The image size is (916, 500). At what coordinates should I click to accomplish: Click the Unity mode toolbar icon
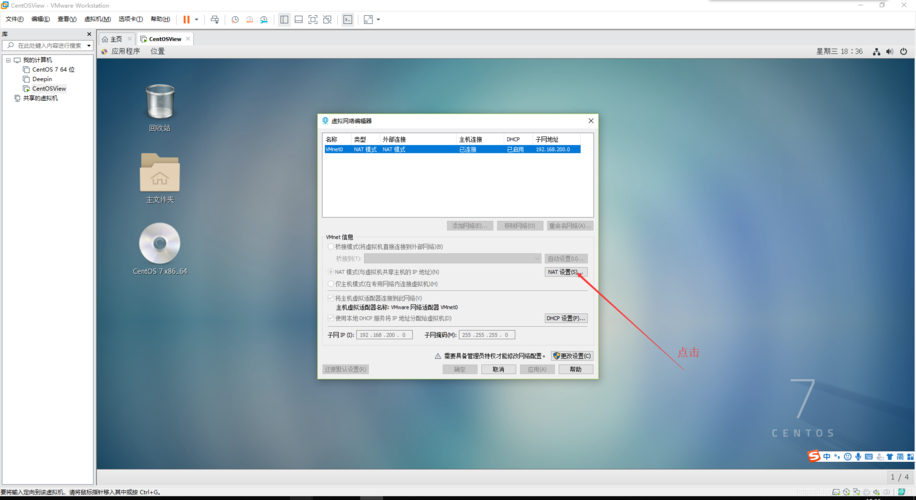[327, 19]
